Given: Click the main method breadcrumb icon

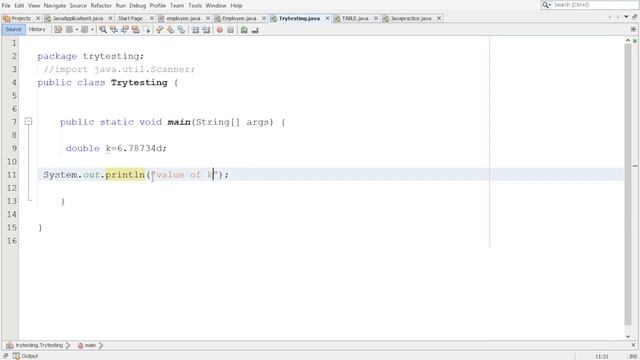Looking at the screenshot, I should (x=80, y=345).
